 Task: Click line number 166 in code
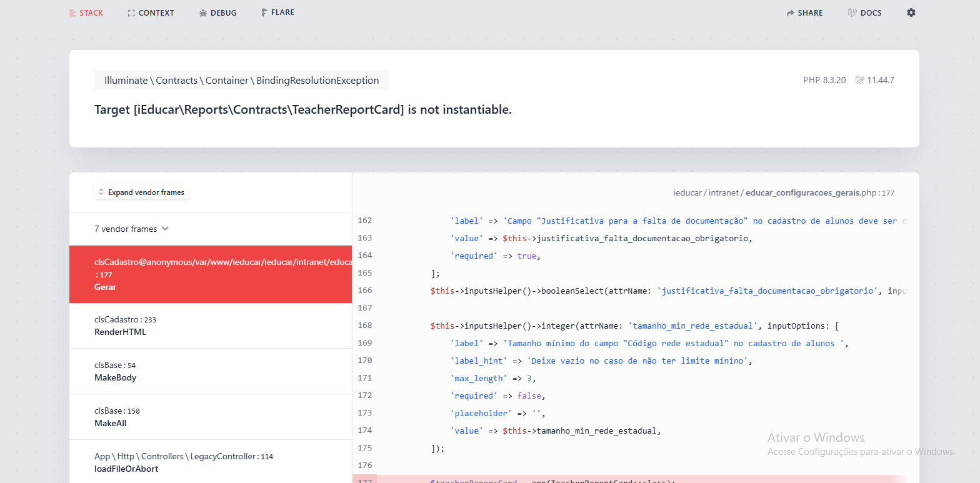(x=364, y=291)
